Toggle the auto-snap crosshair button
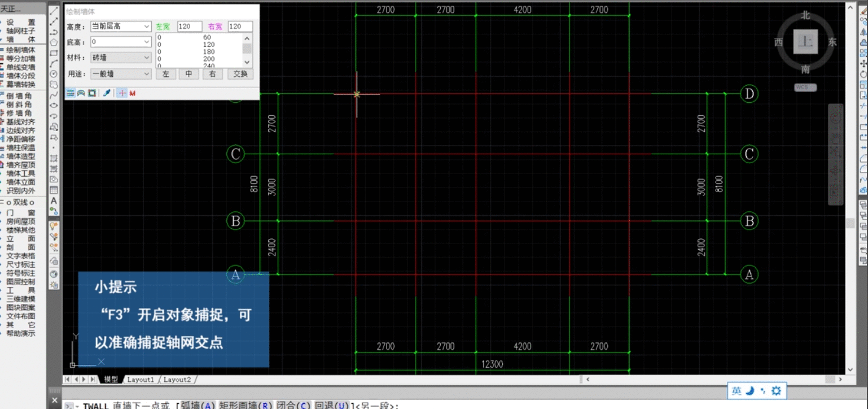Image resolution: width=868 pixels, height=409 pixels. [x=122, y=93]
